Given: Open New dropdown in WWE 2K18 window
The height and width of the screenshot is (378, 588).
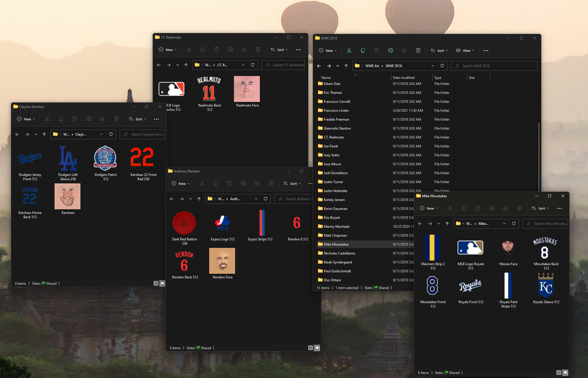Looking at the screenshot, I should [x=328, y=51].
